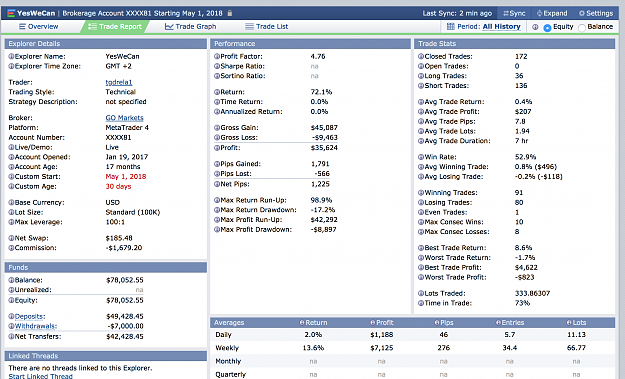Click the Averages Pips column header
This screenshot has width=625, height=379.
pos(444,323)
